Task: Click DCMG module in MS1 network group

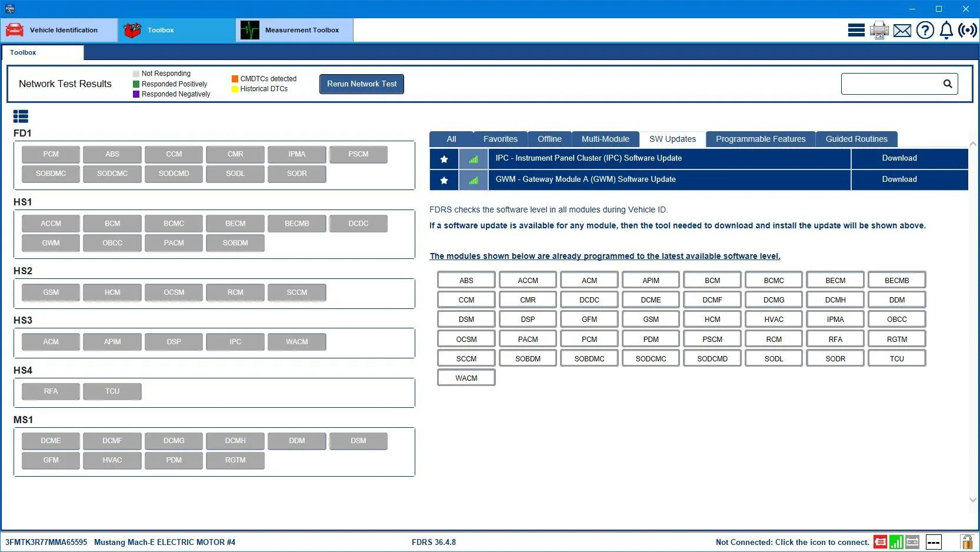Action: coord(174,441)
